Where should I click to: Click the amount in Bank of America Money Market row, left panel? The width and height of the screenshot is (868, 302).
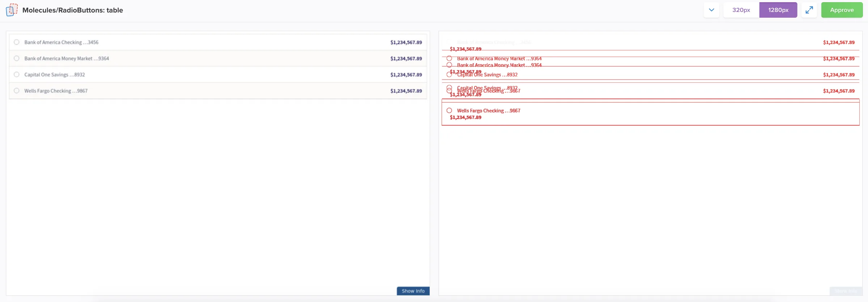pyautogui.click(x=406, y=59)
